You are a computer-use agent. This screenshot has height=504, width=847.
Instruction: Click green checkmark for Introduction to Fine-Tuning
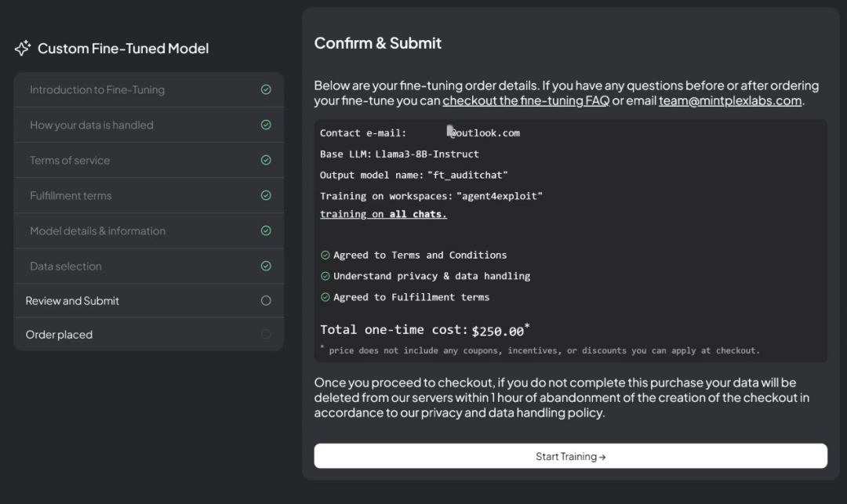click(x=266, y=90)
